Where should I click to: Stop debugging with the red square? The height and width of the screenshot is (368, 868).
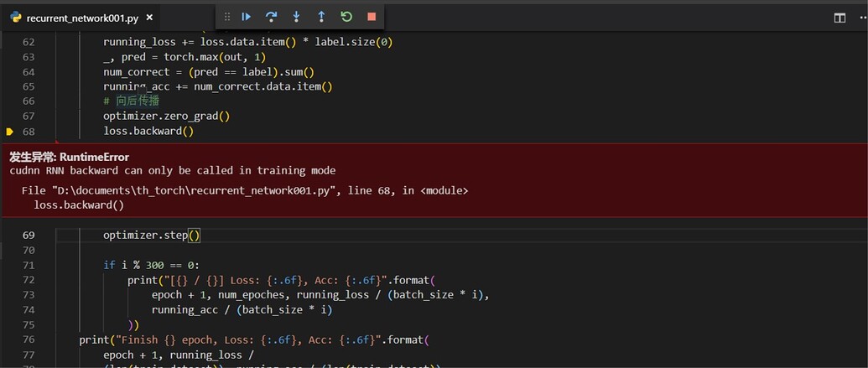tap(372, 17)
